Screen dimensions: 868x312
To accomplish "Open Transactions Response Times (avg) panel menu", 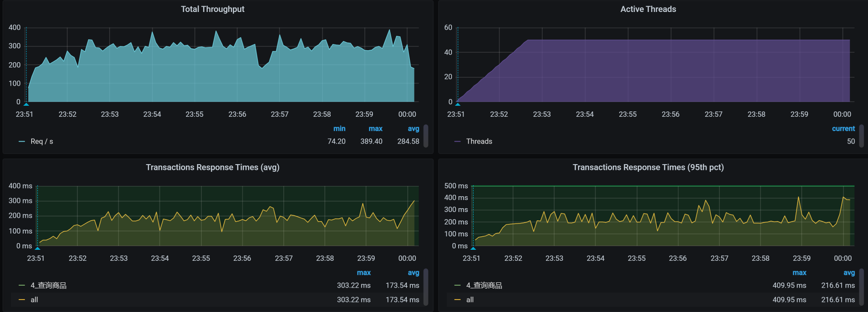I will (212, 167).
